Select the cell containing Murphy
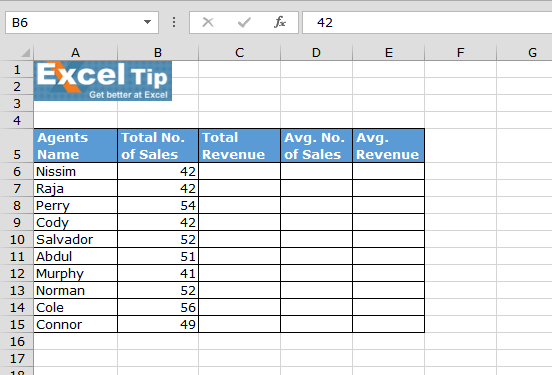 pyautogui.click(x=75, y=274)
